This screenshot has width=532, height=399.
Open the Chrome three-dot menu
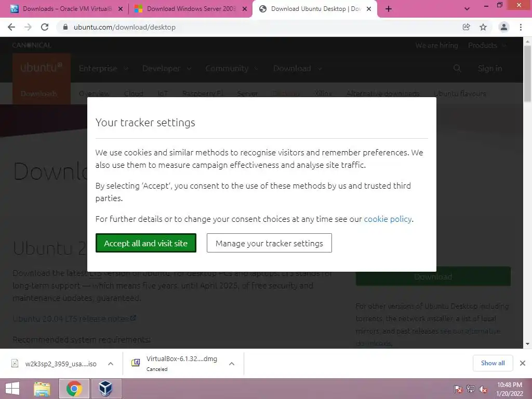521,27
